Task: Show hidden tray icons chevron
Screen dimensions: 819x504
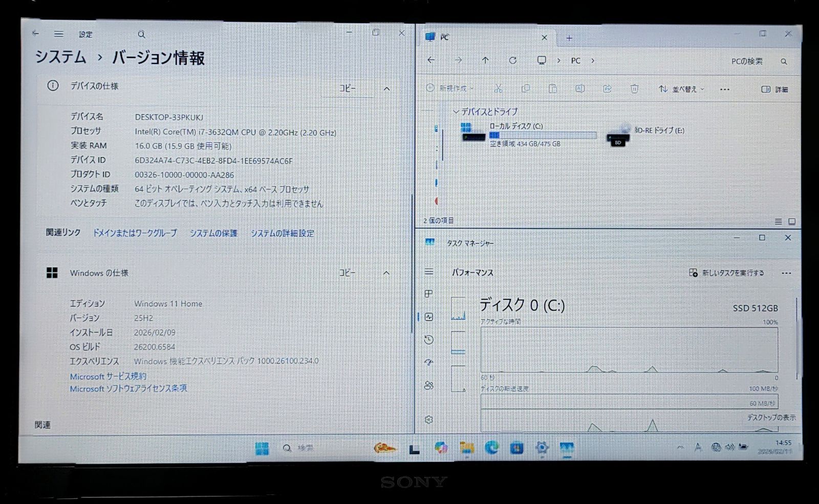Action: 680,447
